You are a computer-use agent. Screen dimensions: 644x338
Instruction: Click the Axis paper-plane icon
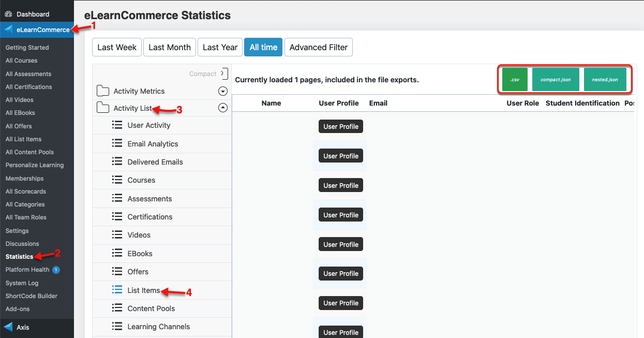click(8, 327)
